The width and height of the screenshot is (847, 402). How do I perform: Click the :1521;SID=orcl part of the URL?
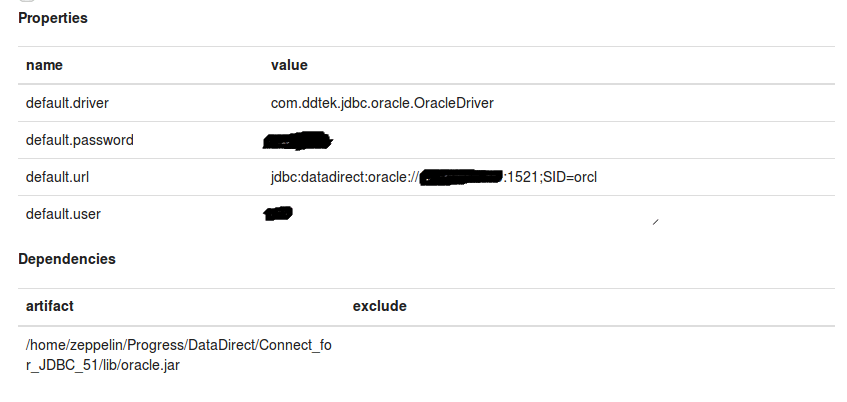[x=549, y=177]
